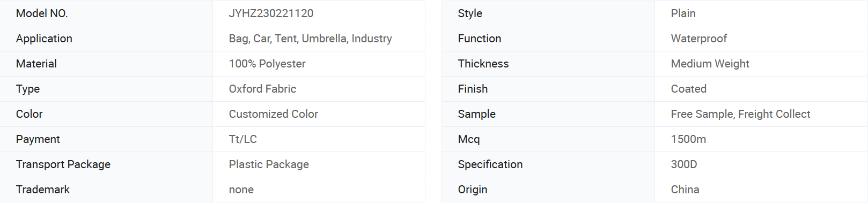Image resolution: width=868 pixels, height=204 pixels.
Task: Click the 1500m Mcq value
Action: (688, 139)
